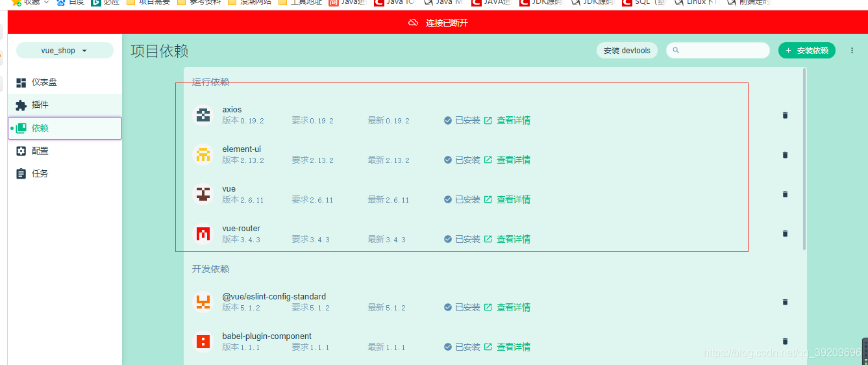This screenshot has height=365, width=868.
Task: Click the dashboard grid icon beside 仪表盘
Action: click(x=21, y=82)
